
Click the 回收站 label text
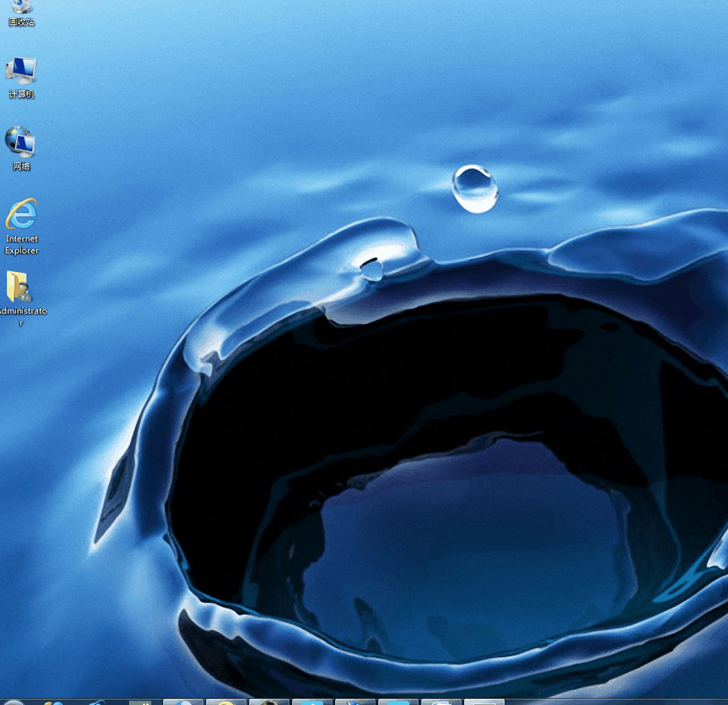[x=22, y=22]
